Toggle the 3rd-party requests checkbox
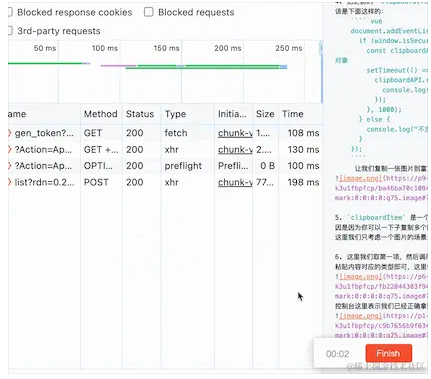 point(10,31)
